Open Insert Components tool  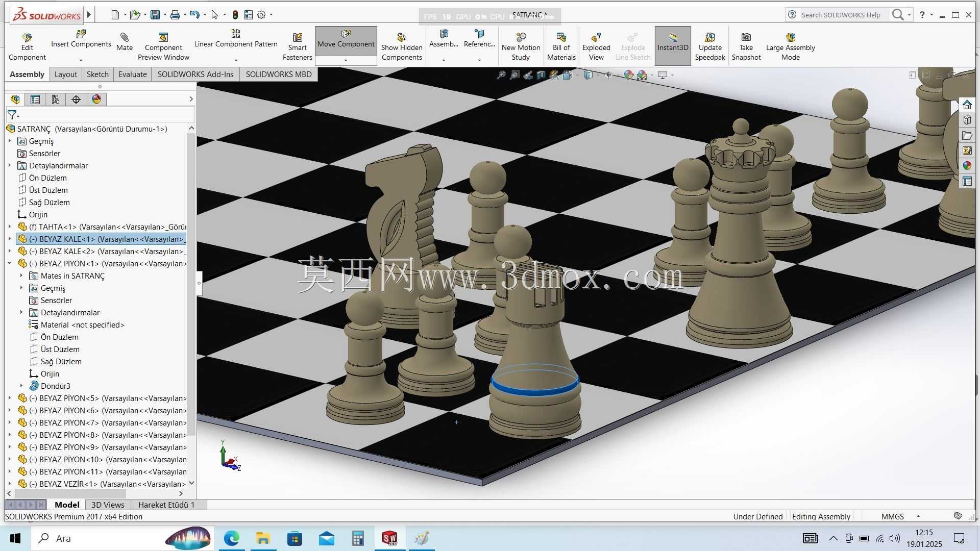81,39
